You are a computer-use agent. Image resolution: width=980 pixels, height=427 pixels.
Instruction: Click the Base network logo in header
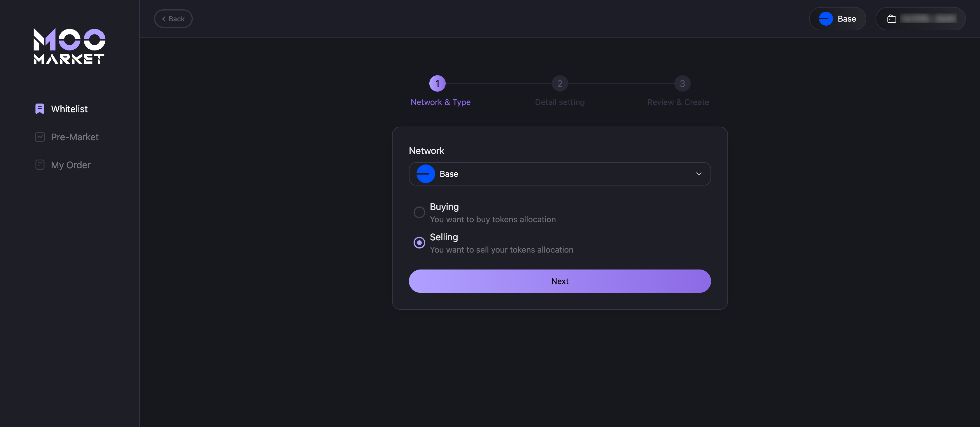click(x=825, y=19)
